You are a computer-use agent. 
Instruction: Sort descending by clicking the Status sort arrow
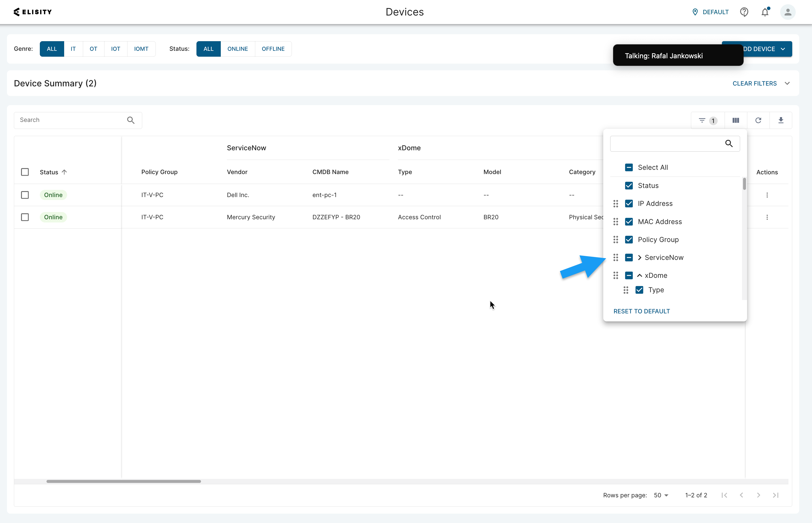(x=65, y=172)
